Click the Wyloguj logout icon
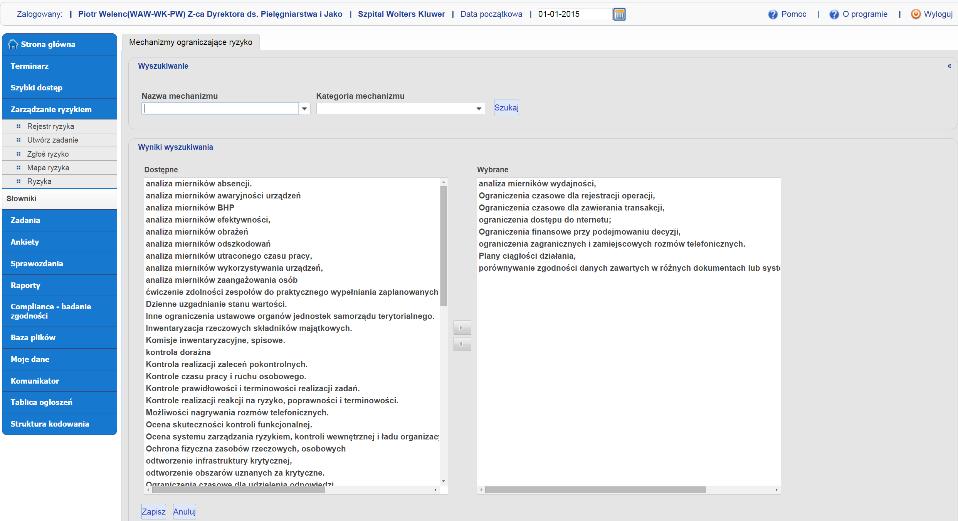 915,14
